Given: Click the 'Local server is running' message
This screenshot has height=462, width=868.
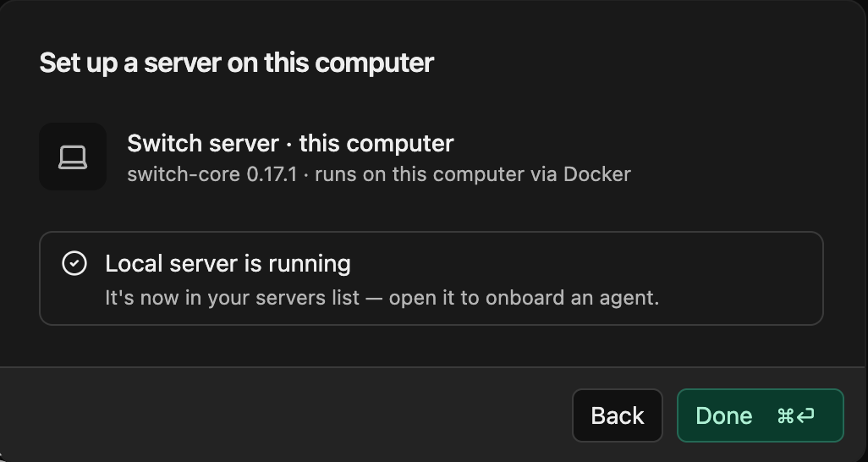Looking at the screenshot, I should click(x=228, y=264).
